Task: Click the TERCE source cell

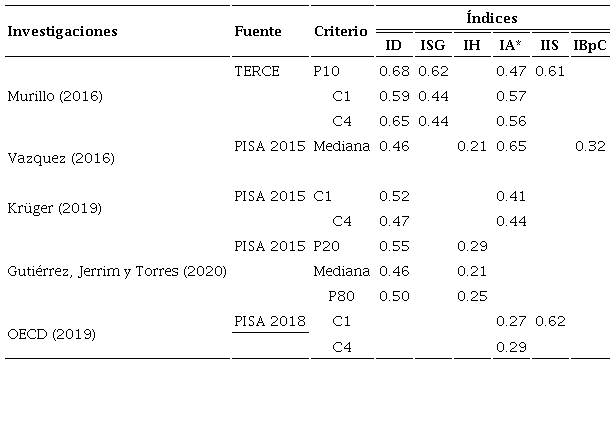Action: (x=257, y=72)
